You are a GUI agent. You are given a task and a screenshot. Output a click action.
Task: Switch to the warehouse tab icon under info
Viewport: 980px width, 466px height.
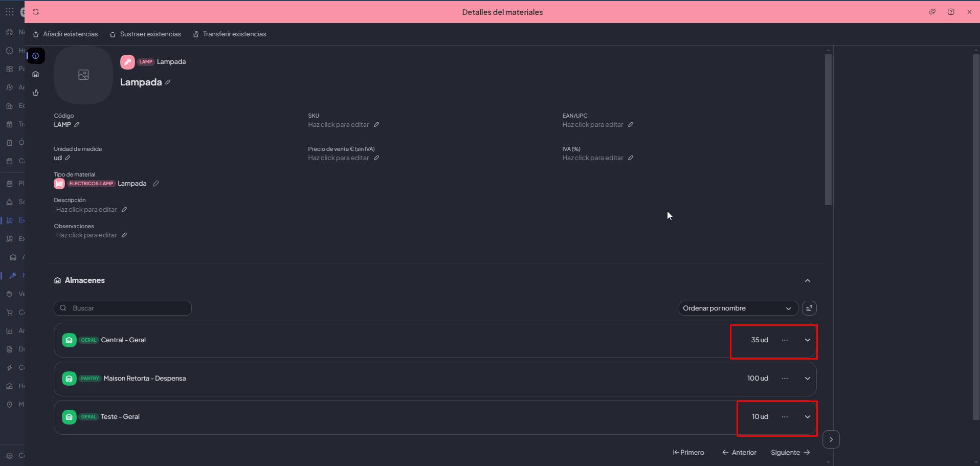36,74
